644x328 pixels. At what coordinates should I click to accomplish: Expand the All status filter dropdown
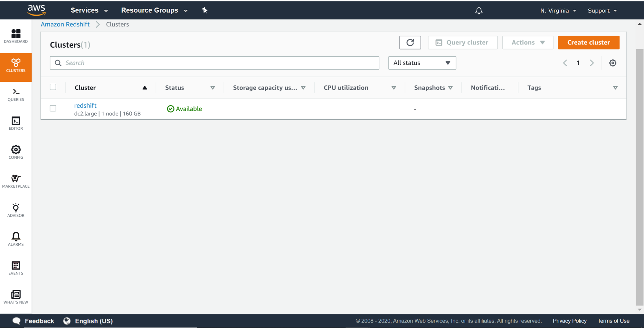[422, 63]
